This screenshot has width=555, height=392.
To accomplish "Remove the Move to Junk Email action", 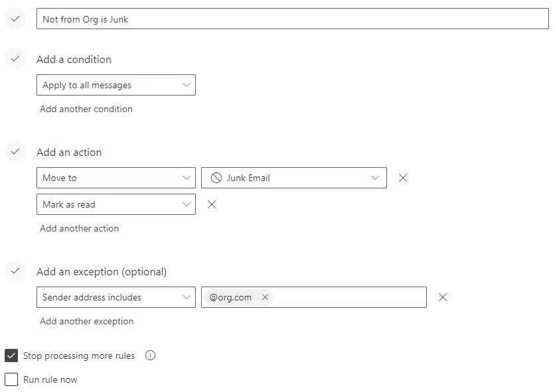I will [x=402, y=178].
